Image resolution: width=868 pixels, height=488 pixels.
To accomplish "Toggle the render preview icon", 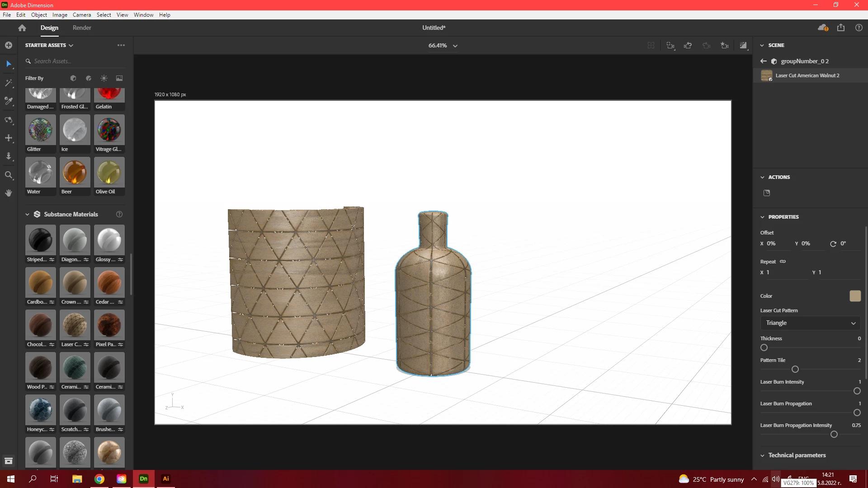I will pos(743,45).
